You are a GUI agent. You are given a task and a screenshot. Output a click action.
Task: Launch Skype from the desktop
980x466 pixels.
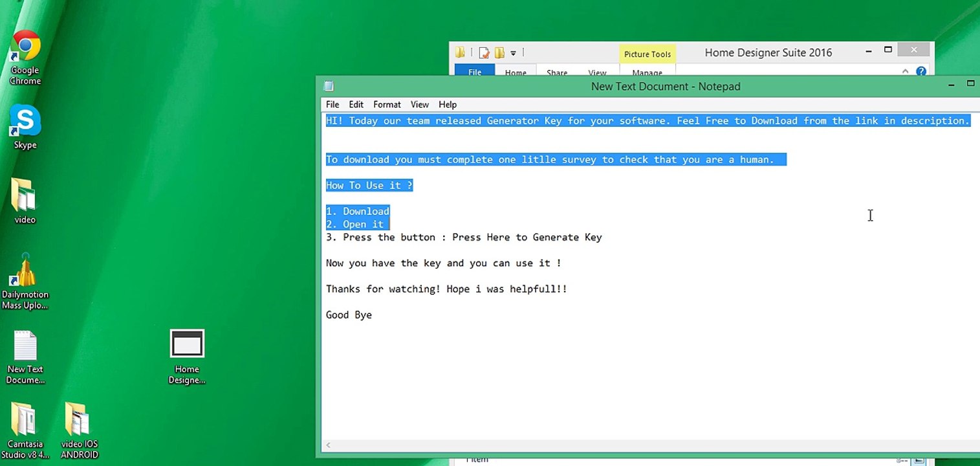(25, 127)
